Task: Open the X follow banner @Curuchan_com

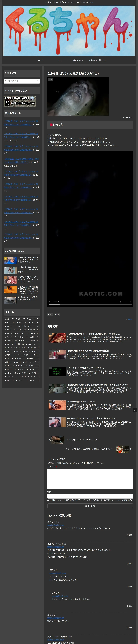Action: click(x=20, y=101)
